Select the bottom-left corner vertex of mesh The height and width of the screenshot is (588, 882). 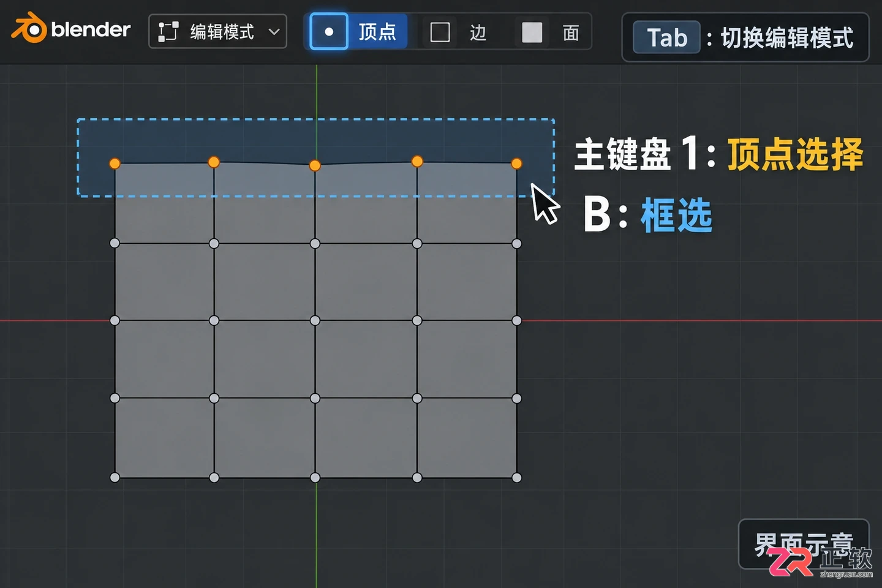pyautogui.click(x=115, y=477)
